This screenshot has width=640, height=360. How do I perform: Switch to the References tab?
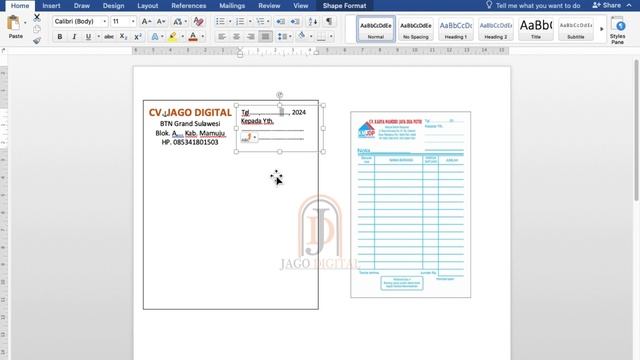pos(189,6)
